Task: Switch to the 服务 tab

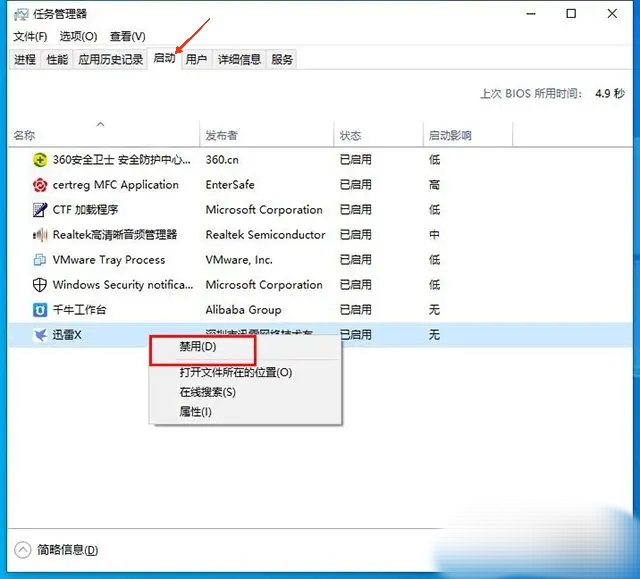Action: [x=282, y=60]
